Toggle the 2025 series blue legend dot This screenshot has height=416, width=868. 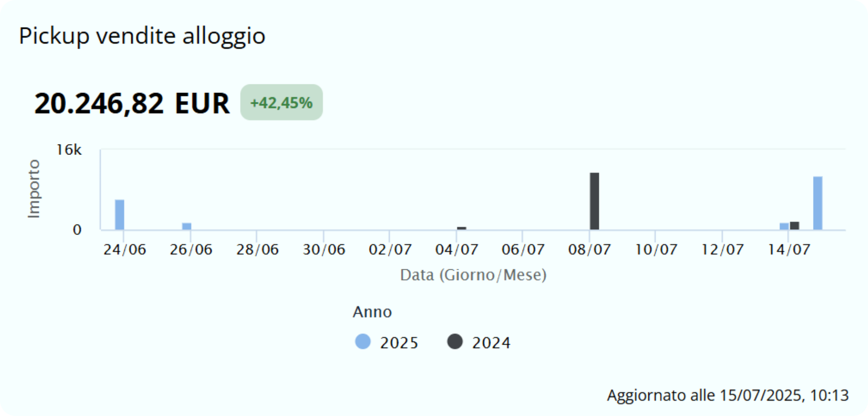click(x=363, y=342)
